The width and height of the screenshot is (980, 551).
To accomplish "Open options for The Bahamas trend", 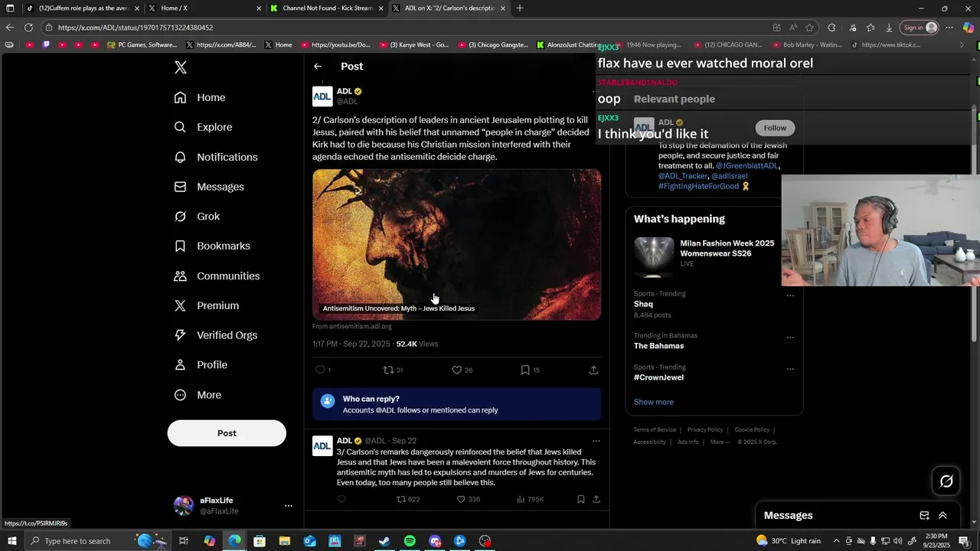I will pyautogui.click(x=790, y=337).
